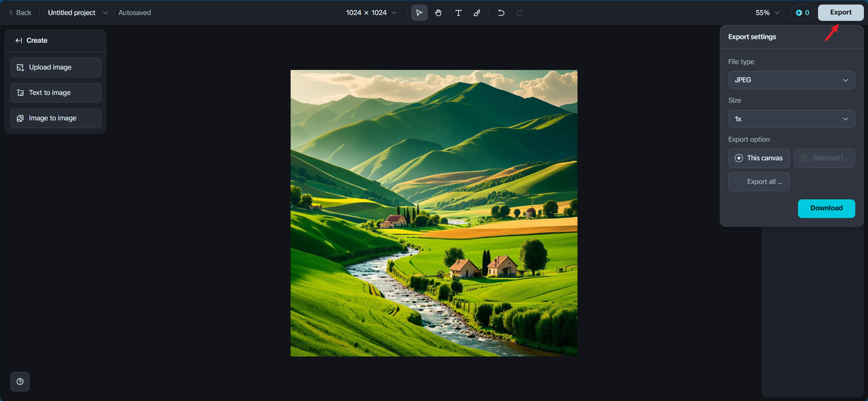Click the Export option label
Viewport: 868px width, 401px height.
[749, 140]
